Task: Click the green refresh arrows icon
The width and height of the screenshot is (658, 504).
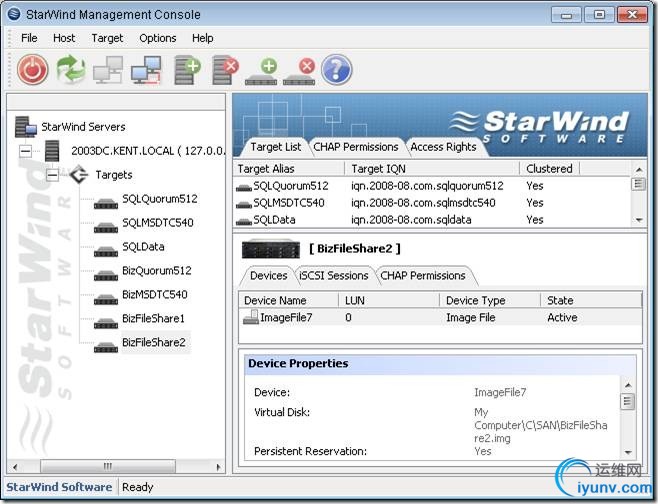Action: tap(70, 69)
